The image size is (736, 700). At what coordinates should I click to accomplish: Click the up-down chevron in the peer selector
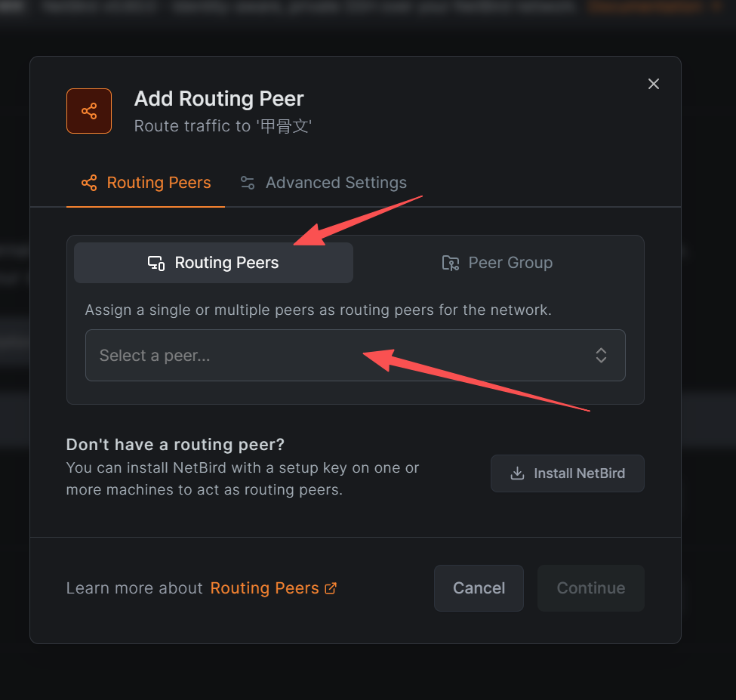tap(601, 355)
